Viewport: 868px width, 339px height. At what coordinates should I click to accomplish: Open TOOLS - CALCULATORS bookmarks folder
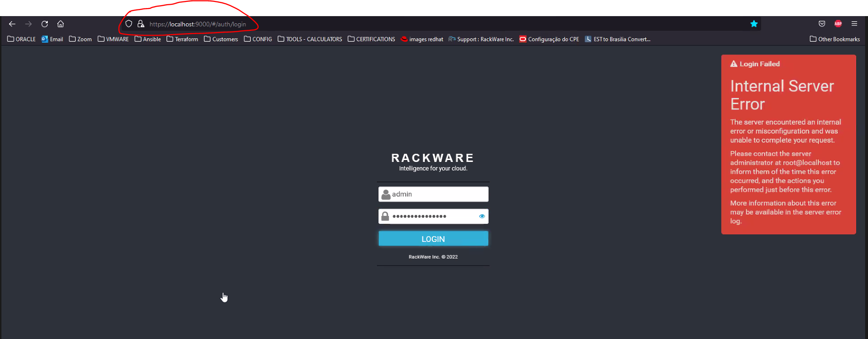point(310,39)
